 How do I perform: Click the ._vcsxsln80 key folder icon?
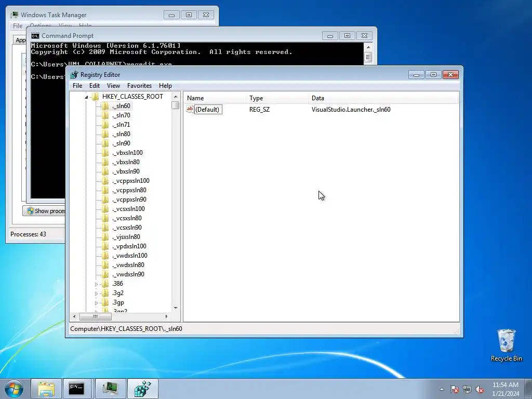tap(105, 218)
